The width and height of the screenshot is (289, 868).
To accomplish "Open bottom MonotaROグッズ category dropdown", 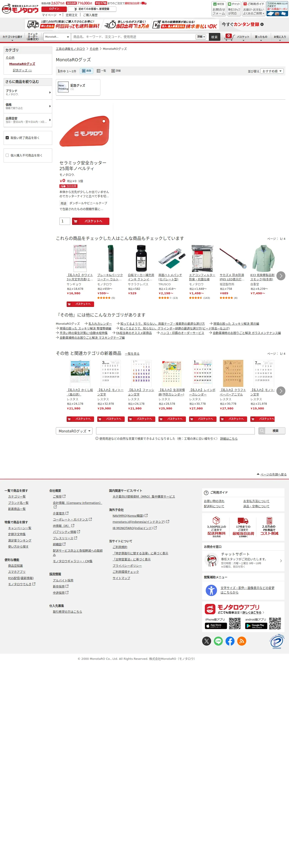I will click(74, 431).
